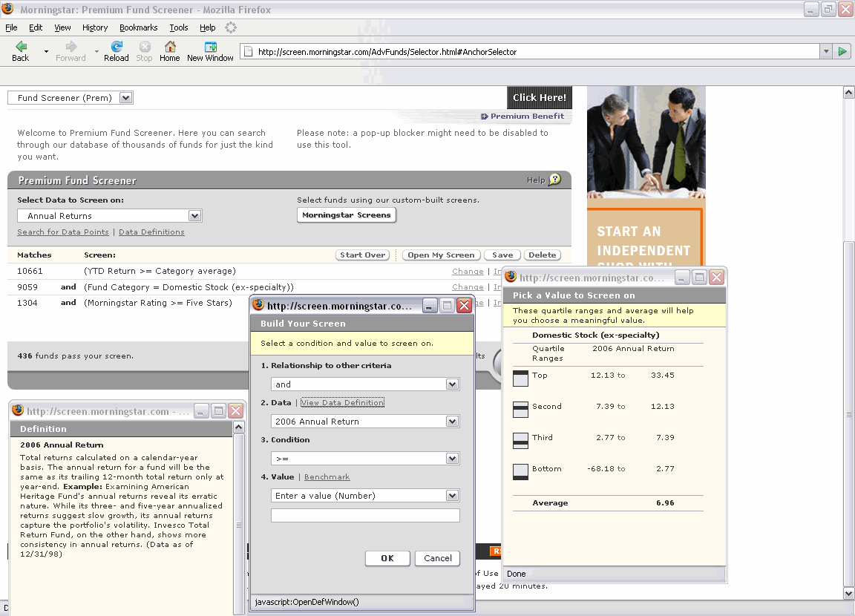855x616 pixels.
Task: Go to the Home page icon
Action: click(170, 47)
